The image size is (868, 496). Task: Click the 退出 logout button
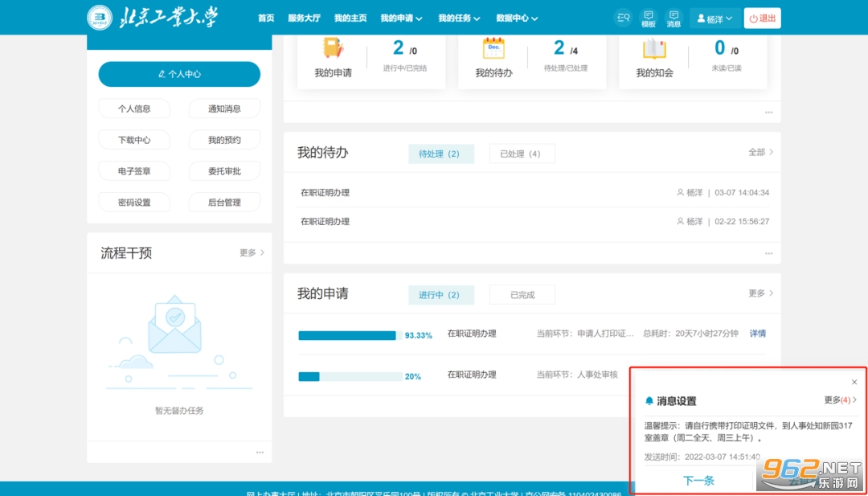coord(762,18)
